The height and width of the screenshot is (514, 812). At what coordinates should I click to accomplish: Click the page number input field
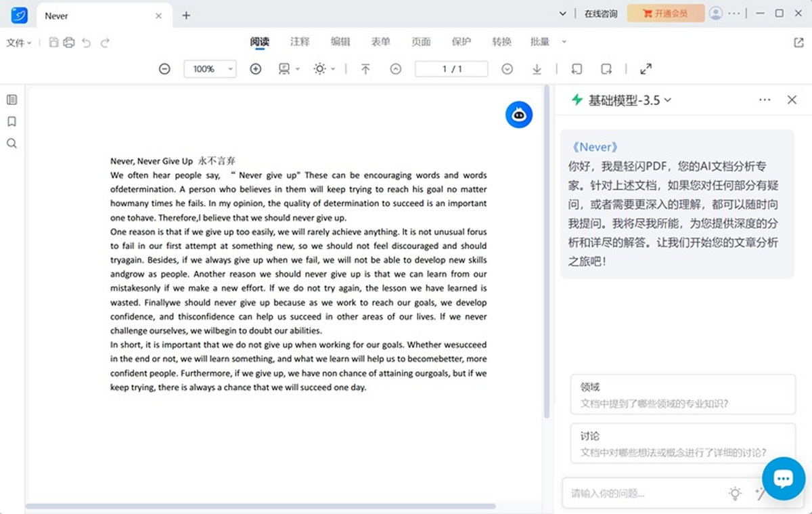pos(451,69)
